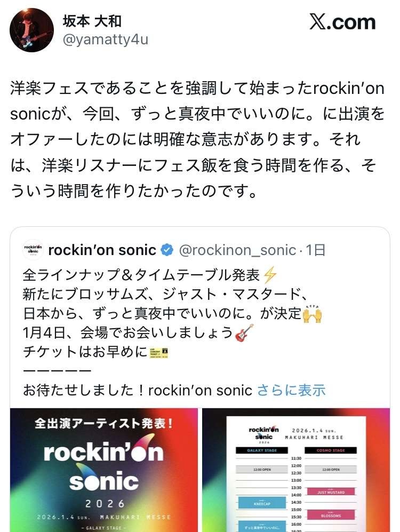400x532 pixels.
Task: Click the 坂本 大和 profile avatar
Action: point(31,30)
